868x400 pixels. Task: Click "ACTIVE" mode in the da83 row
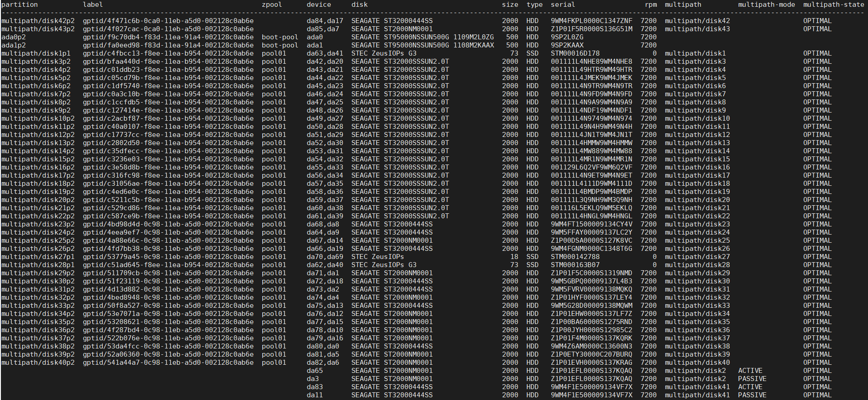pyautogui.click(x=750, y=387)
